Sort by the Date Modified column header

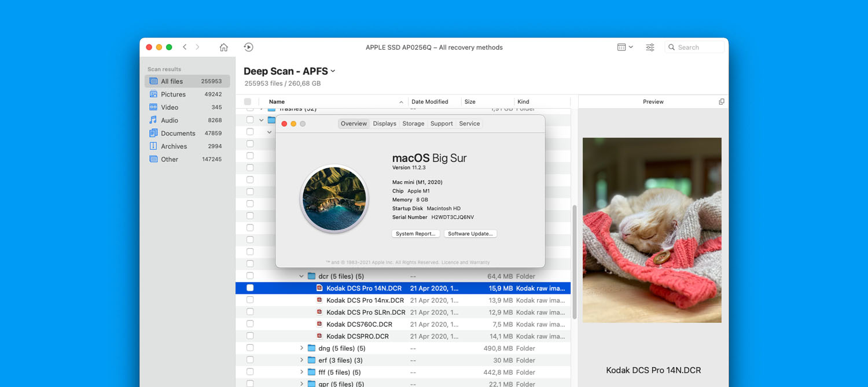pos(430,102)
